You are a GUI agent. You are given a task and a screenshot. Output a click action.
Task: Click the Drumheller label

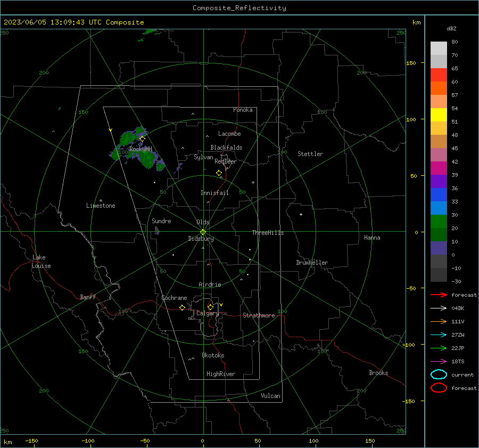[x=312, y=263]
